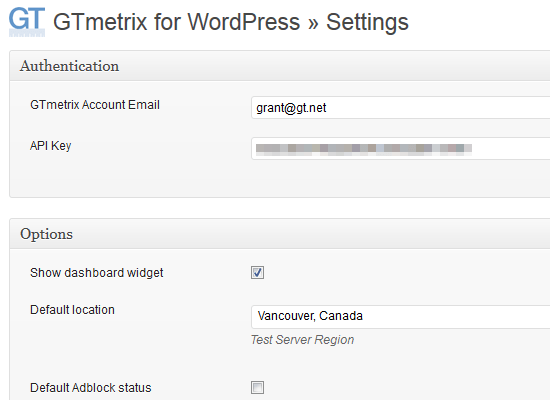Focus the account email field with grant@gt.net
The height and width of the screenshot is (400, 550).
401,108
